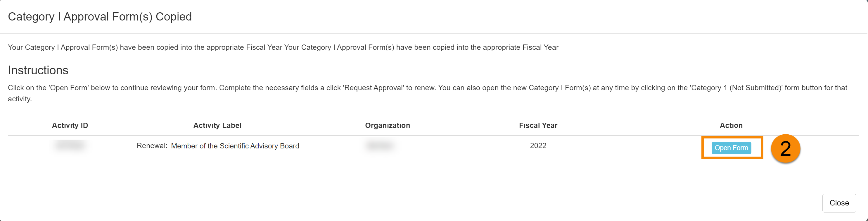Click inside the Action column of the row
This screenshot has height=221, width=868.
(x=731, y=148)
